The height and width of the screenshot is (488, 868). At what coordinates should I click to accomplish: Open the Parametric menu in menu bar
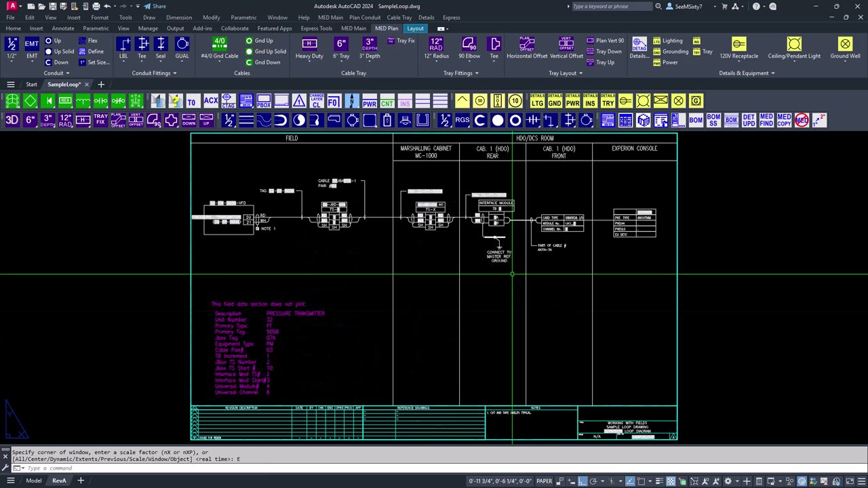click(x=243, y=18)
